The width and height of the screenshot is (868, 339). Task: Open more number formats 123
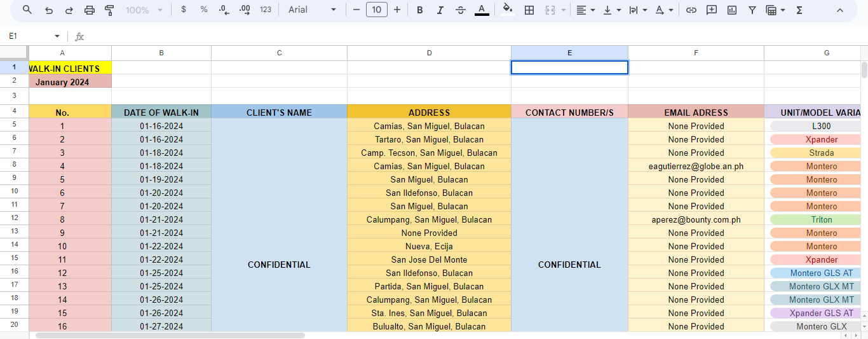[x=266, y=10]
